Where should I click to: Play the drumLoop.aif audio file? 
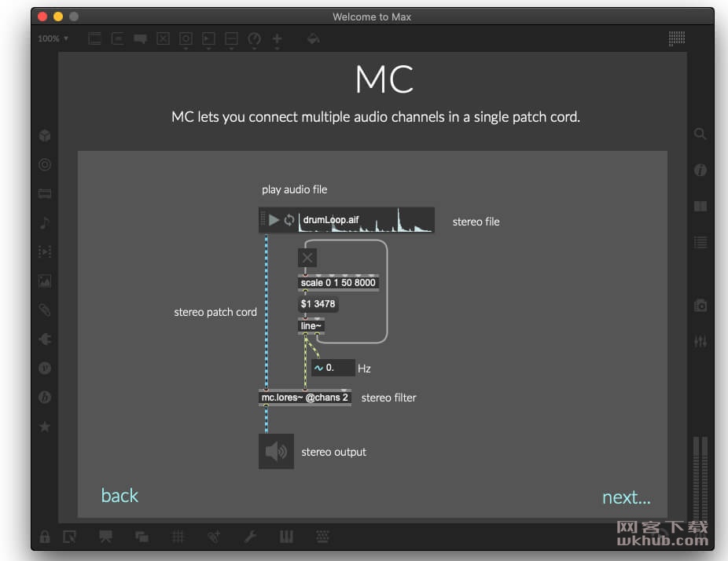tap(274, 220)
